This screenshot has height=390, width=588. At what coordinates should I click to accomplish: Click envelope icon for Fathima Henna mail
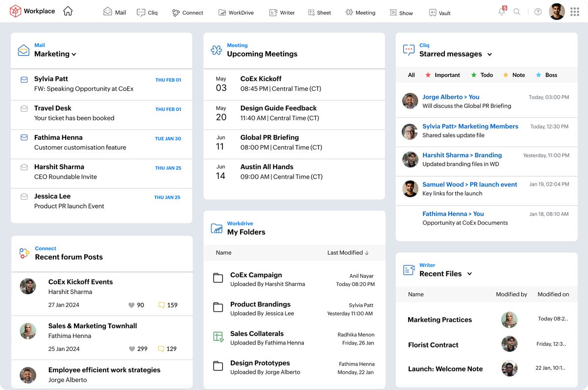click(x=24, y=138)
